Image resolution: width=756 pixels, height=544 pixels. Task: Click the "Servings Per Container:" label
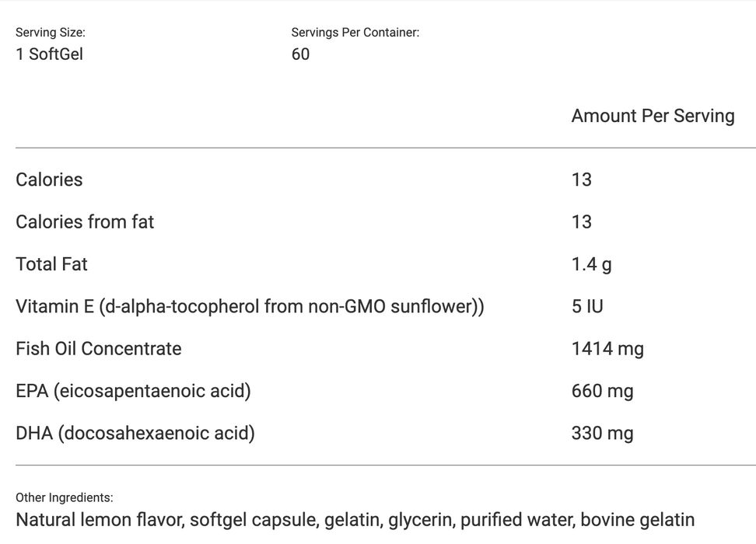tap(355, 33)
